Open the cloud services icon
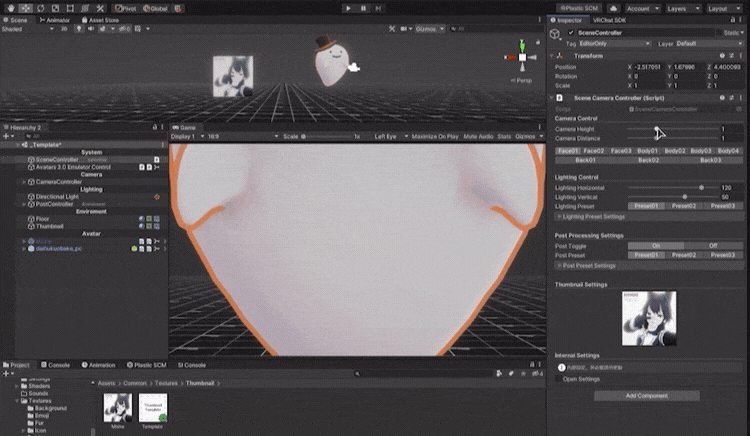The image size is (750, 436). (x=613, y=8)
